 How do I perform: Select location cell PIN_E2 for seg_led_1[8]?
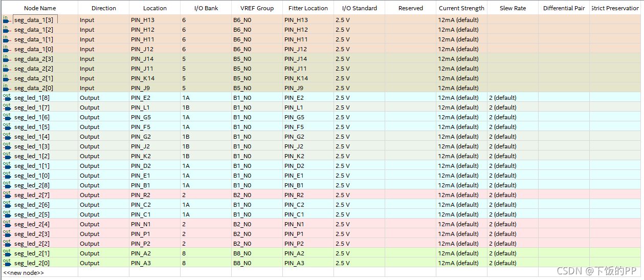[x=154, y=97]
